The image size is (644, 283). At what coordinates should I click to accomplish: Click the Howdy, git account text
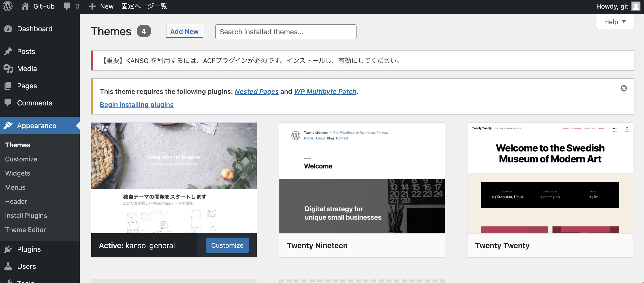click(x=612, y=6)
